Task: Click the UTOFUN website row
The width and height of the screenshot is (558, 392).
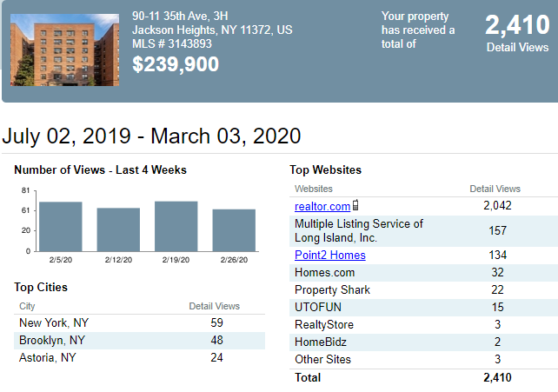Action: coord(423,308)
